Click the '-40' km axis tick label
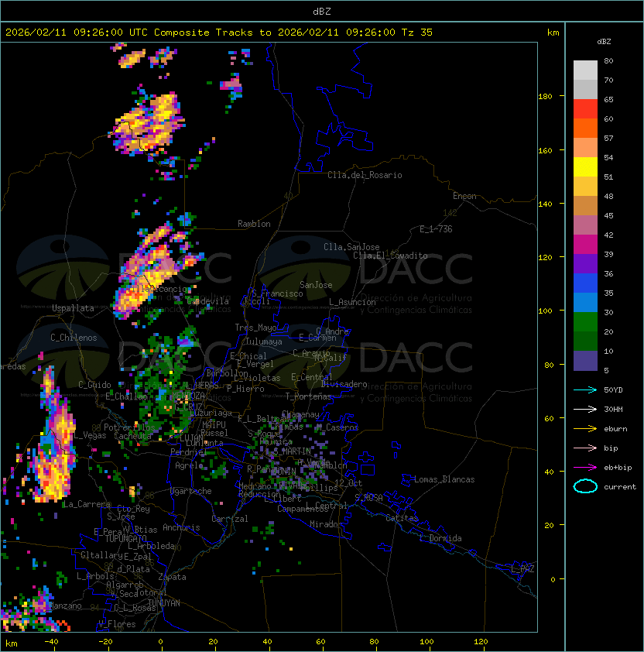 [x=52, y=642]
